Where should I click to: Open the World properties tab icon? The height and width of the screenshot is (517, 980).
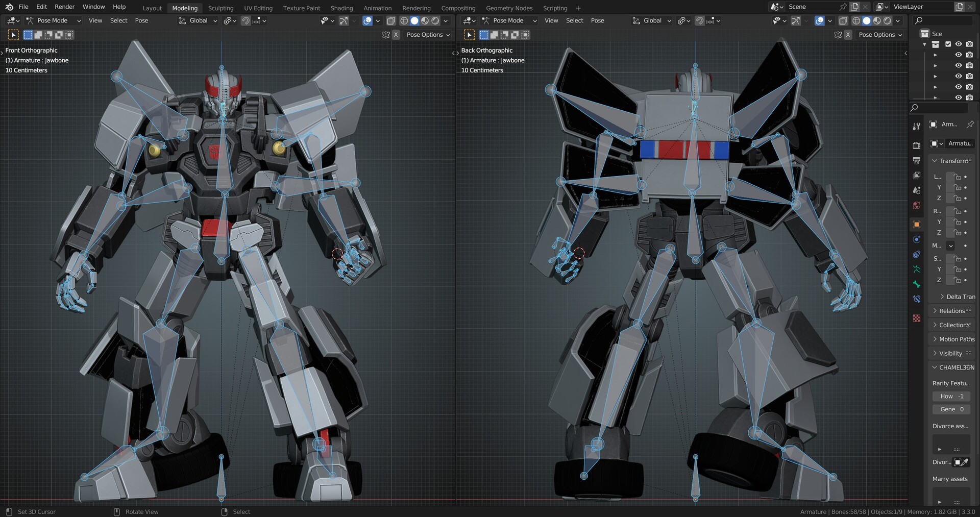917,206
